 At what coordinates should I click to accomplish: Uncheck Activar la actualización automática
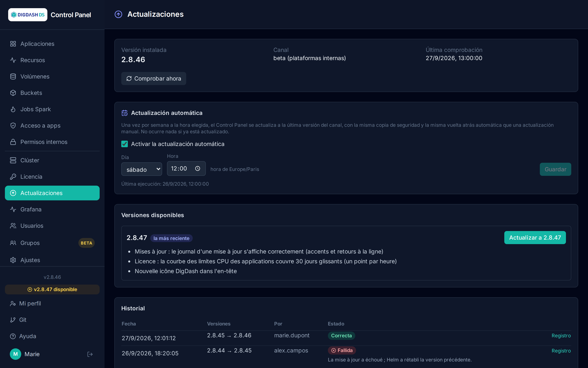coord(124,144)
